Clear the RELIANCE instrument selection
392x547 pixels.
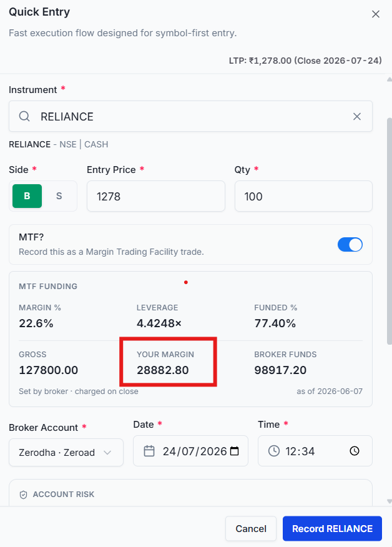point(357,117)
